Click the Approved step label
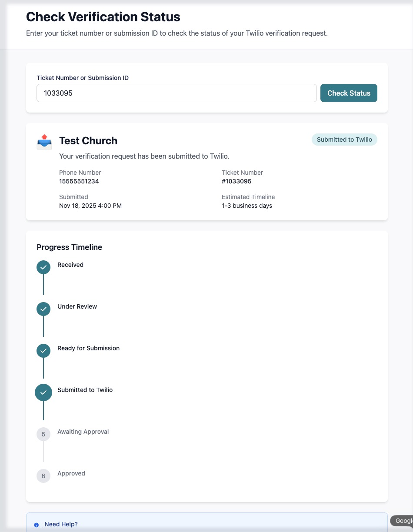Screen dimensions: 413x532 click(x=71, y=473)
